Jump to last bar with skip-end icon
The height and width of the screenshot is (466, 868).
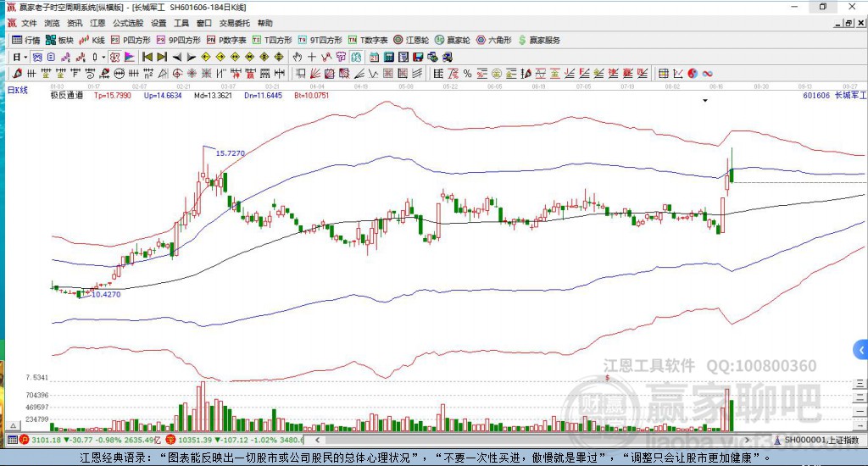click(x=162, y=57)
